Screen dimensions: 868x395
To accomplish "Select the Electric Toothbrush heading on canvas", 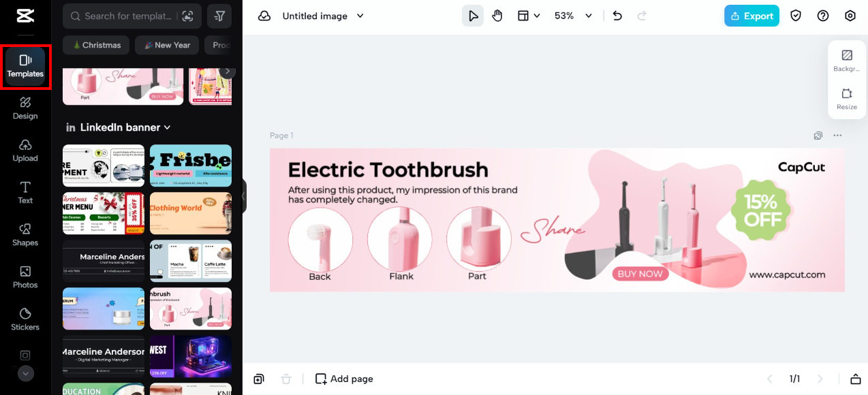I will point(388,169).
